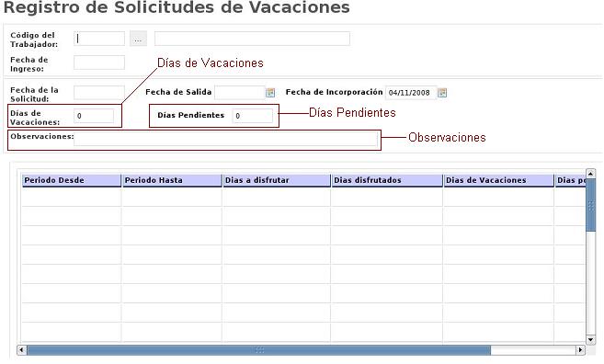Click the vertical scrollbar down arrow

[590, 339]
